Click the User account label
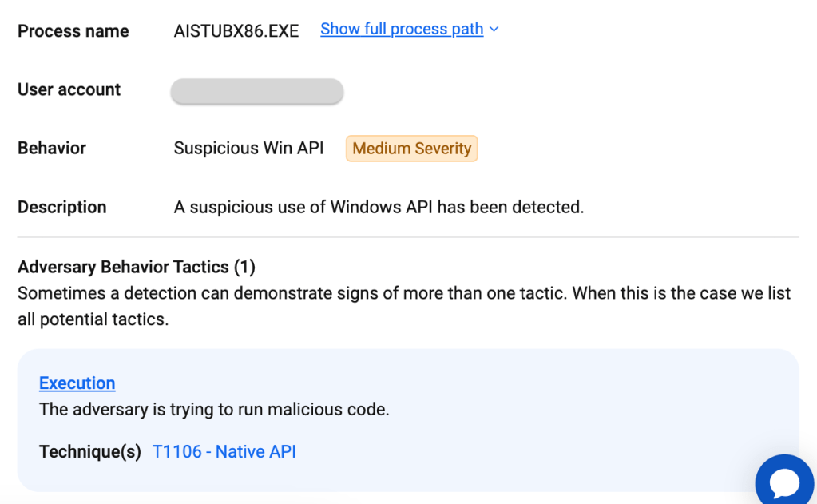 [69, 89]
